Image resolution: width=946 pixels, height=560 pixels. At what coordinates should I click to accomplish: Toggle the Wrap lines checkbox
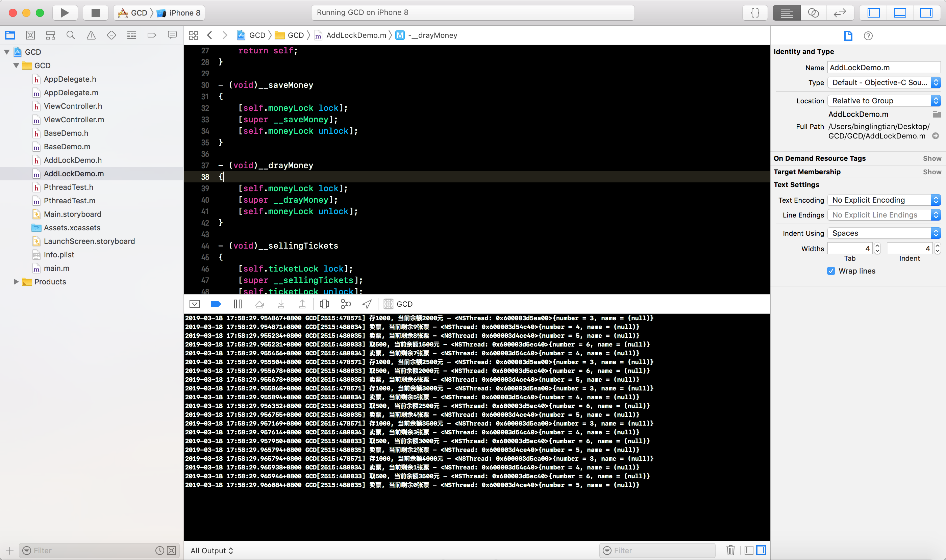pos(831,271)
